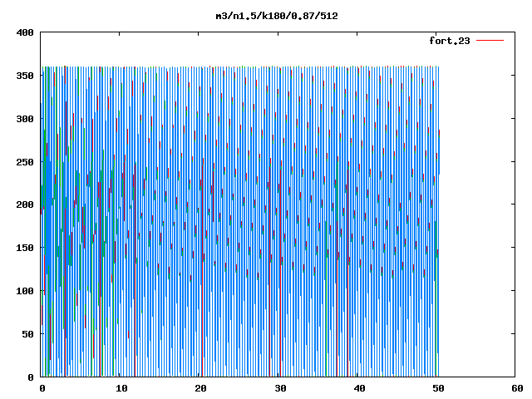Viewport: 532px width, 399px height.
Task: Click x-axis label 50
Action: [438, 388]
